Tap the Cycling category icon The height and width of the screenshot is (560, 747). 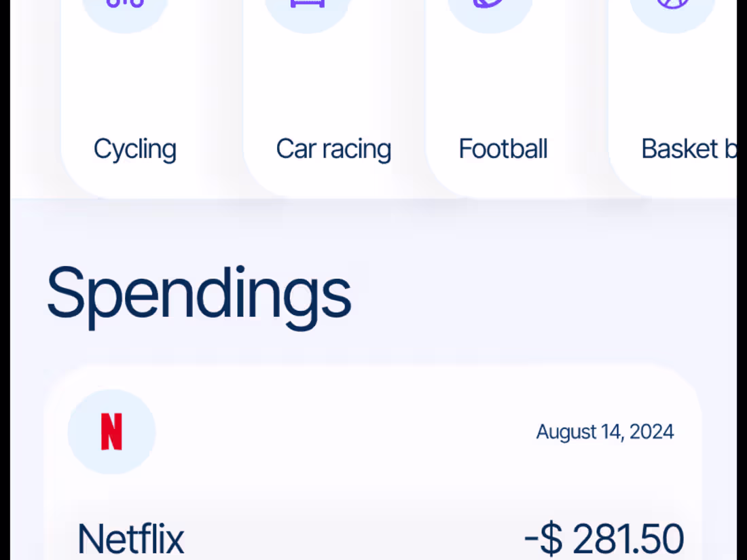(x=126, y=8)
